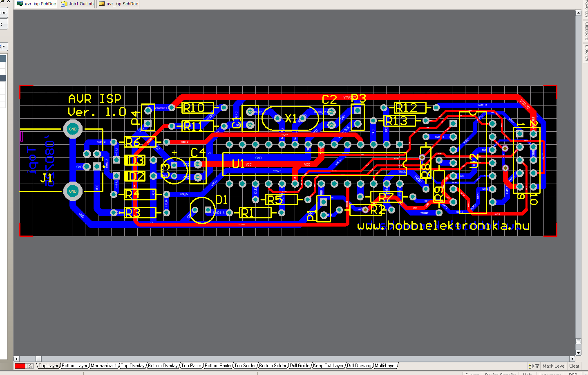Screen dimensions: 588x375
Task: Select the "R11" resistor designator
Action: coord(193,126)
